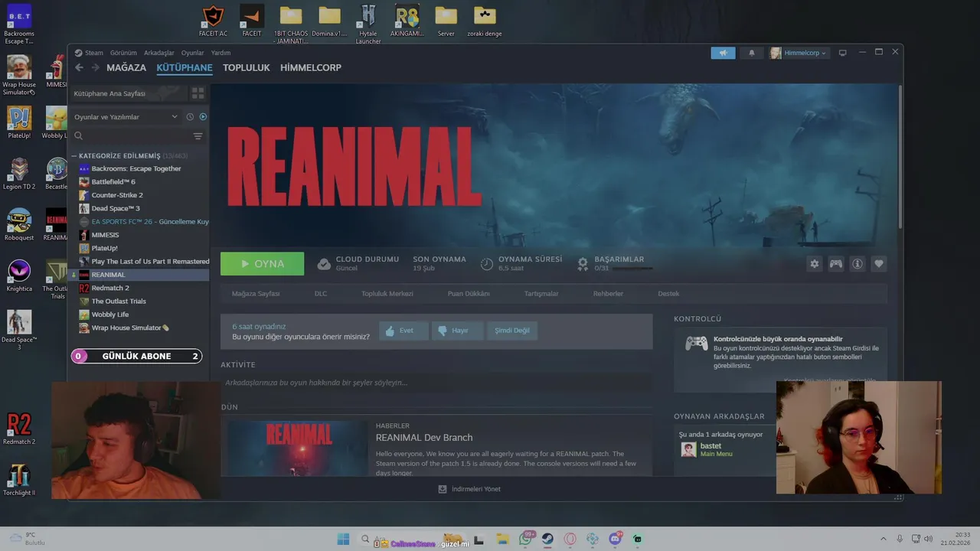980x551 pixels.
Task: Toggle ready-to-play filter icon in library sidebar
Action: click(203, 117)
